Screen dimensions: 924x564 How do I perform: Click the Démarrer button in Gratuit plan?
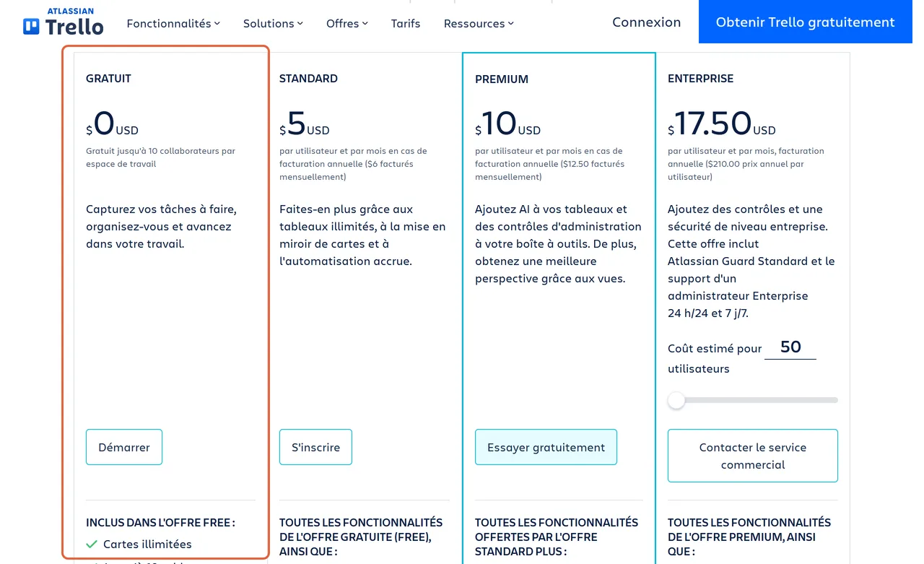(x=124, y=447)
